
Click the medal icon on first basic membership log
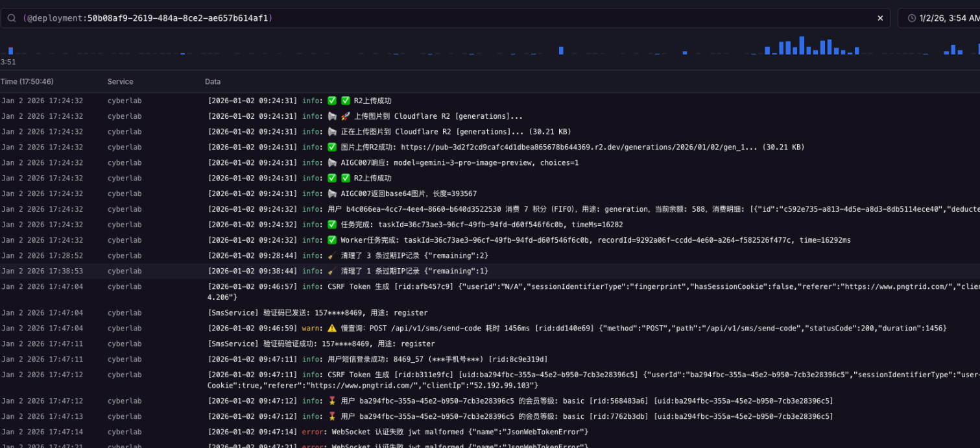(x=332, y=401)
